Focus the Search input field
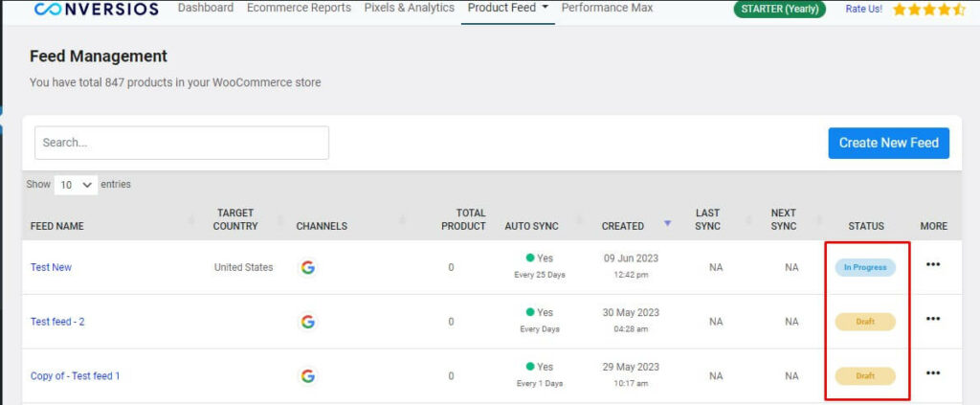 point(182,143)
